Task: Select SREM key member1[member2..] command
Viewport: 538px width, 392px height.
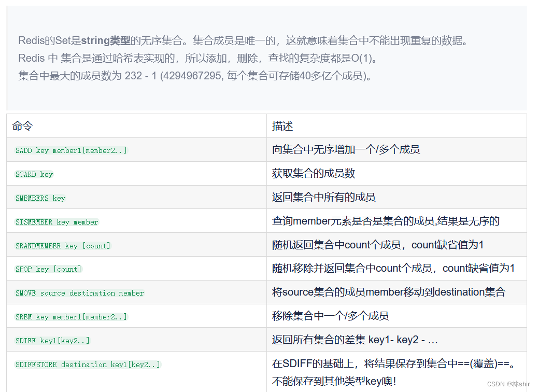Action: point(71,317)
